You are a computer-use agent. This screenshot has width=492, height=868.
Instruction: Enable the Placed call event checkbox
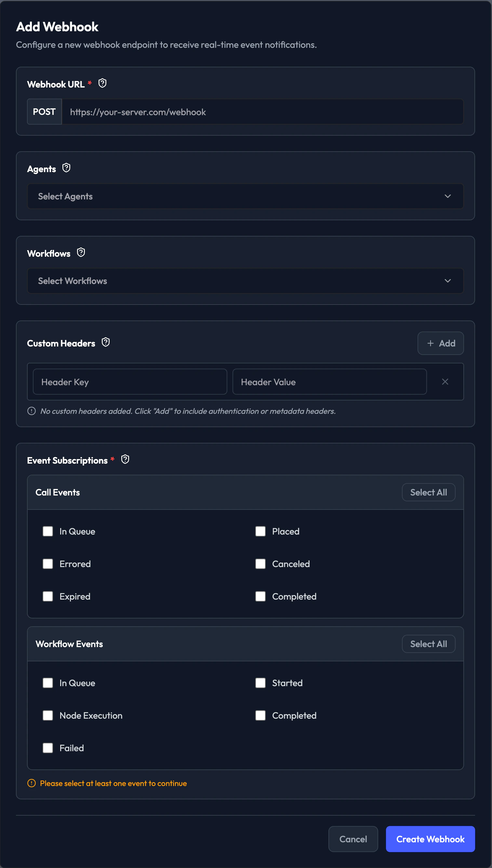click(260, 531)
